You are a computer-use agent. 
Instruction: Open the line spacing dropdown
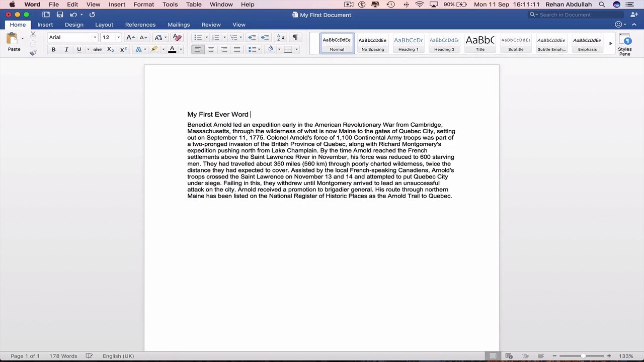253,49
